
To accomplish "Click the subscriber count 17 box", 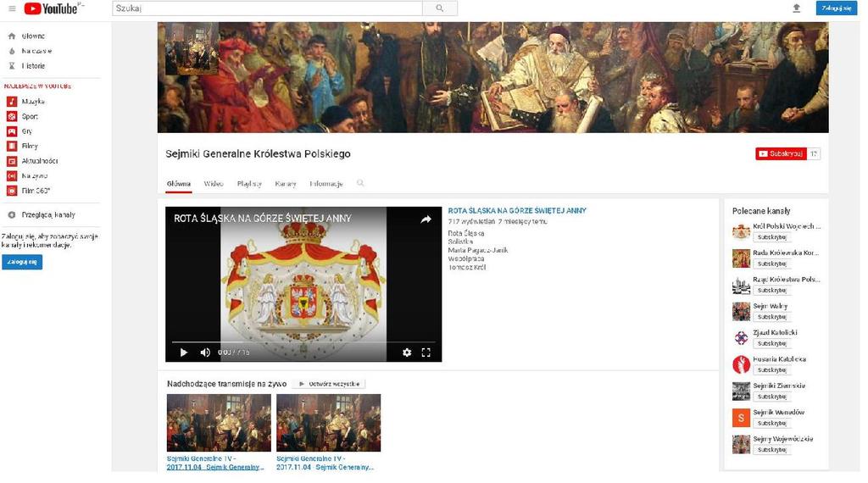I will click(814, 154).
